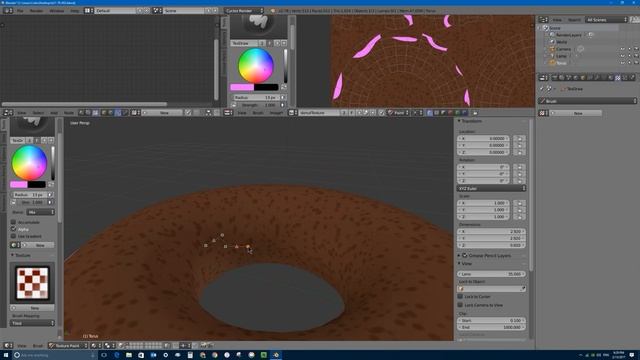640x360 pixels.
Task: Swap brush colors in the image editor panel
Action: point(284,87)
